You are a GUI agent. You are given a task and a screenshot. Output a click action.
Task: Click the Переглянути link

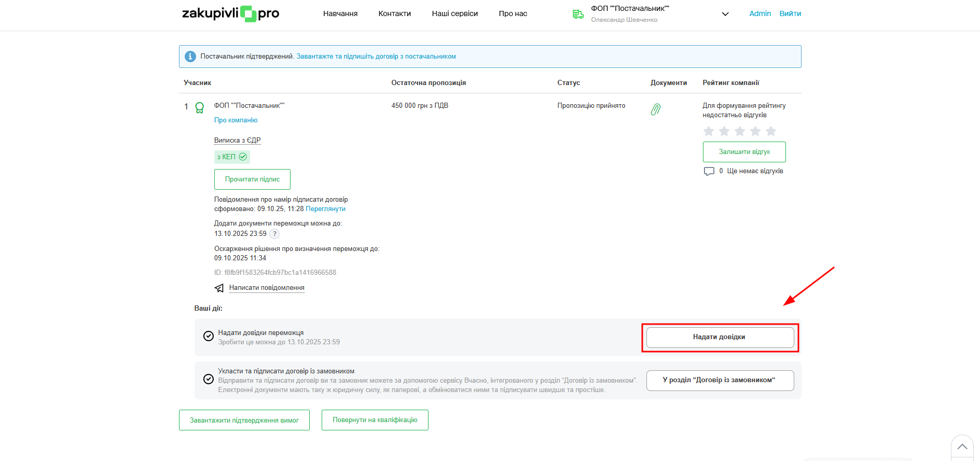tap(325, 209)
